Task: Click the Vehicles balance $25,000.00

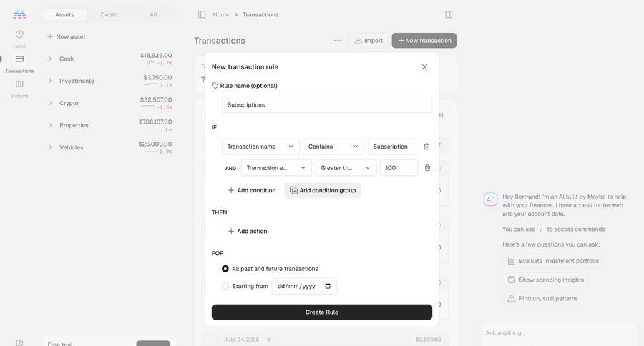Action: coord(155,144)
